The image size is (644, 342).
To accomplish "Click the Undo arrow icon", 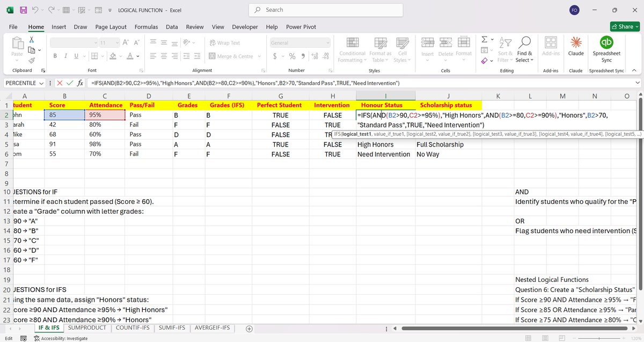I will point(35,10).
